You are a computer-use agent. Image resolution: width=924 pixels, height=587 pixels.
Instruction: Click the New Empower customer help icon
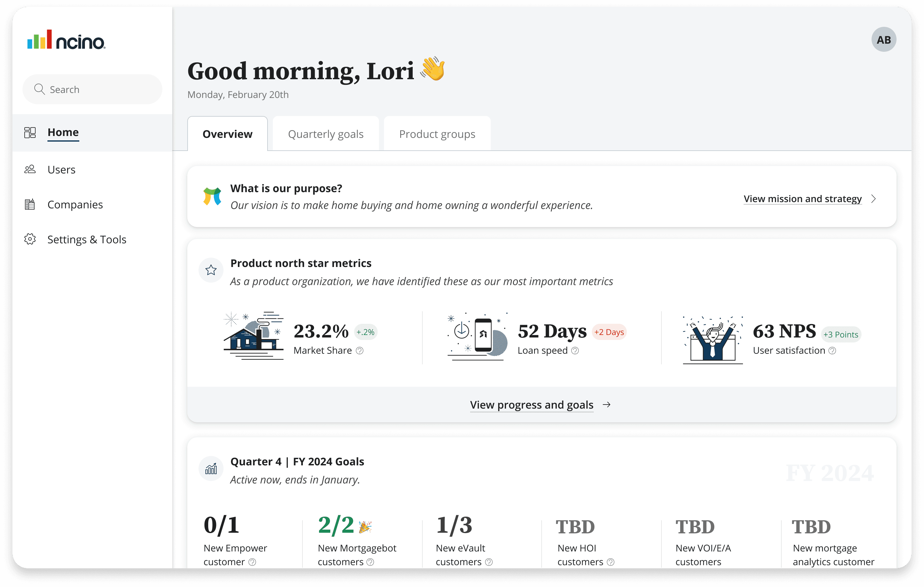[252, 562]
